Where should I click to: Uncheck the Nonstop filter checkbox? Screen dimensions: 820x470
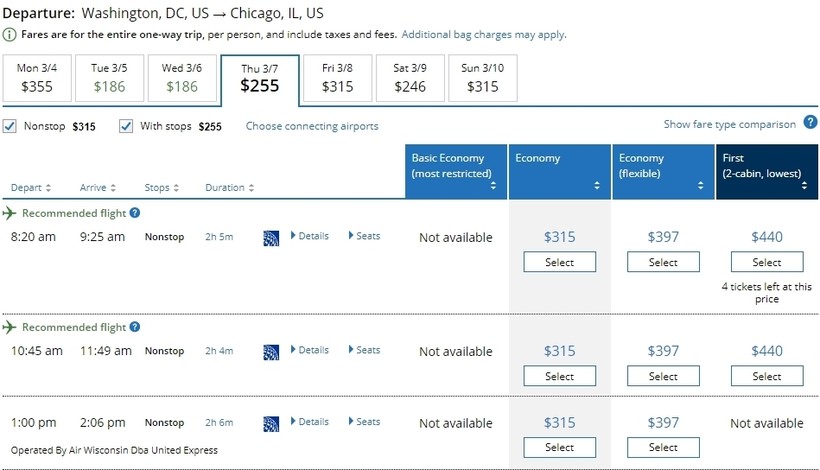pyautogui.click(x=10, y=127)
